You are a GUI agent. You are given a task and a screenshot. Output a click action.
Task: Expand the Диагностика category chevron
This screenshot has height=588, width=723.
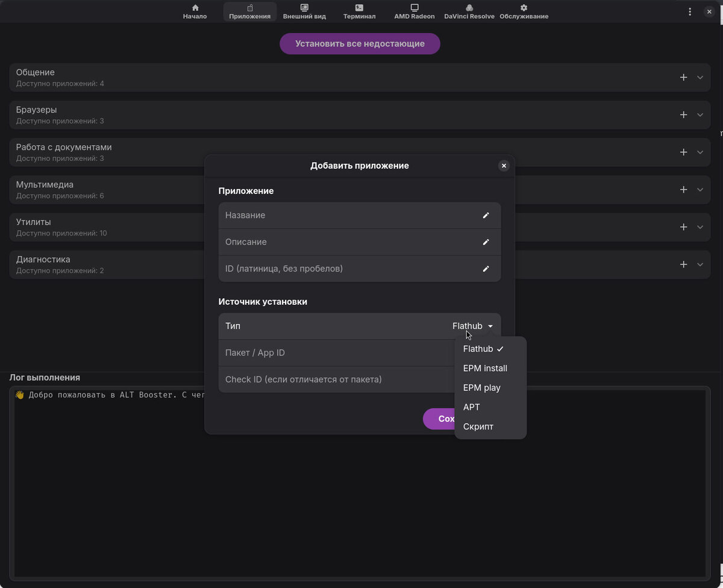[x=700, y=264]
